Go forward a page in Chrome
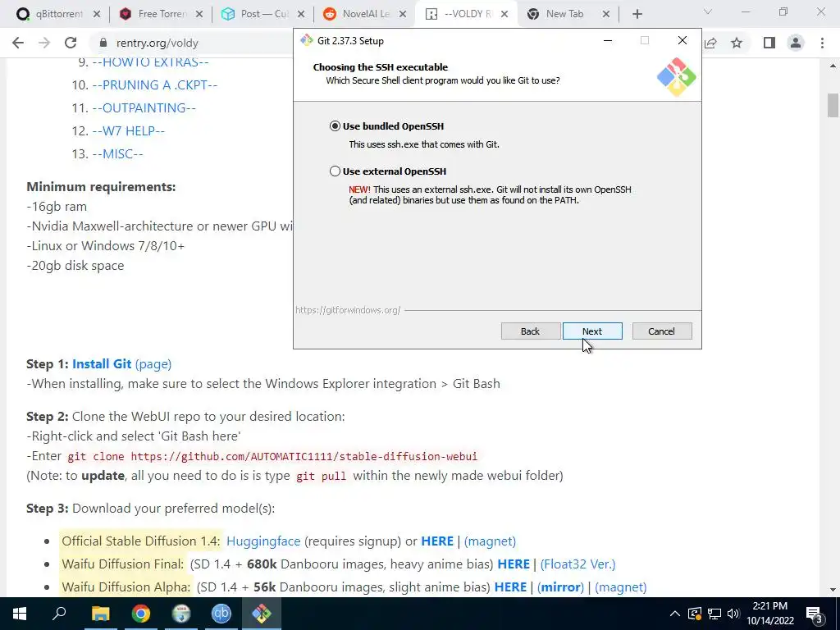Viewport: 840px width, 630px height. click(x=44, y=43)
